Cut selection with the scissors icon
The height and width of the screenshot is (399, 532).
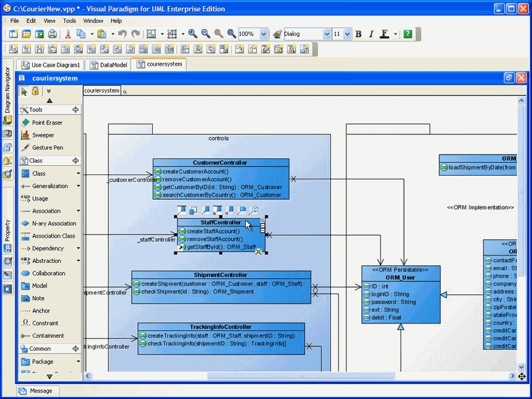point(68,33)
